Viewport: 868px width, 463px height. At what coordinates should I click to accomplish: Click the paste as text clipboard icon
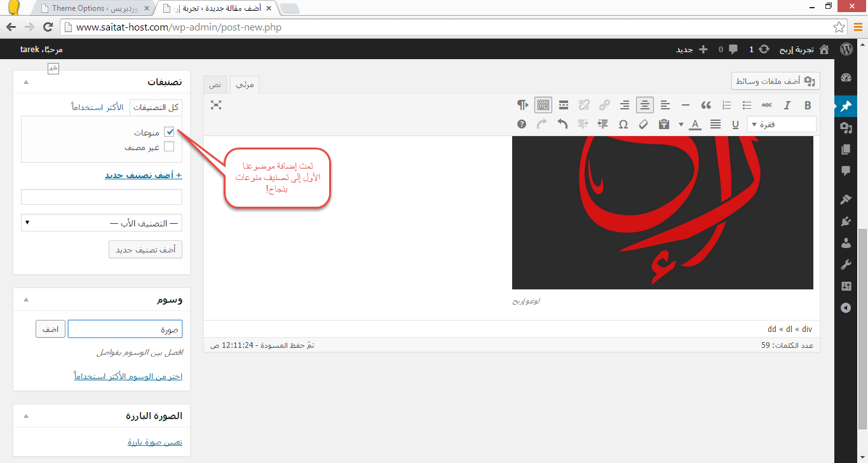click(664, 124)
